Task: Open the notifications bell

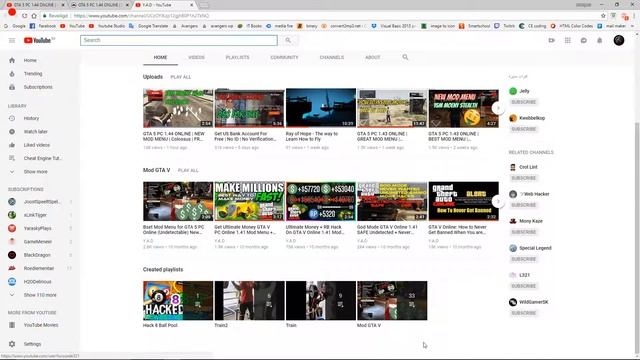Action: tap(600, 40)
